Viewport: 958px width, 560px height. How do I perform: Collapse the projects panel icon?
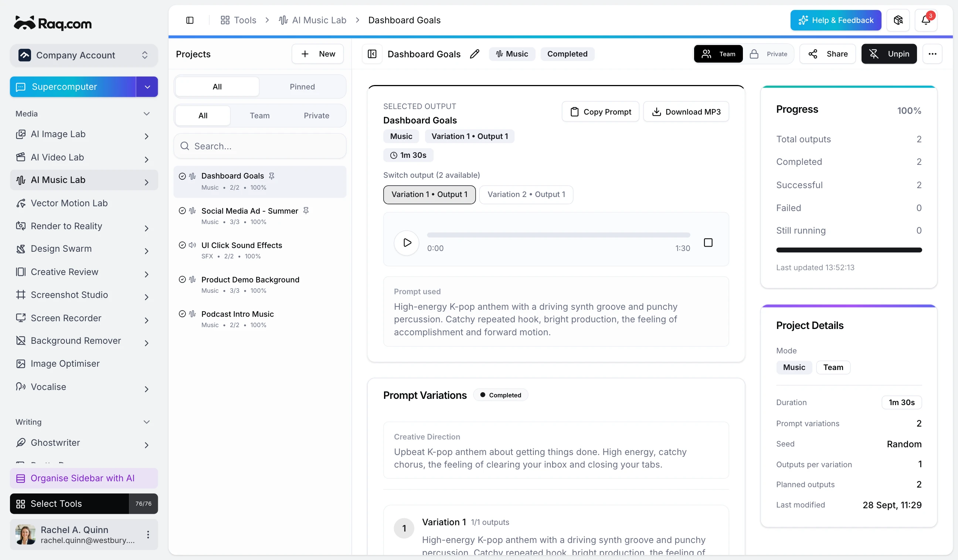tap(372, 54)
